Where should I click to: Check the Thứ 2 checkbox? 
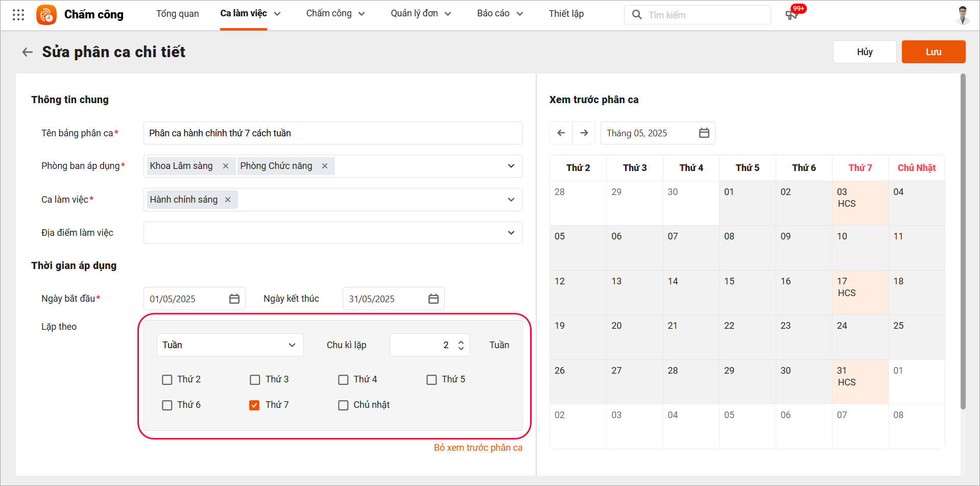click(167, 380)
